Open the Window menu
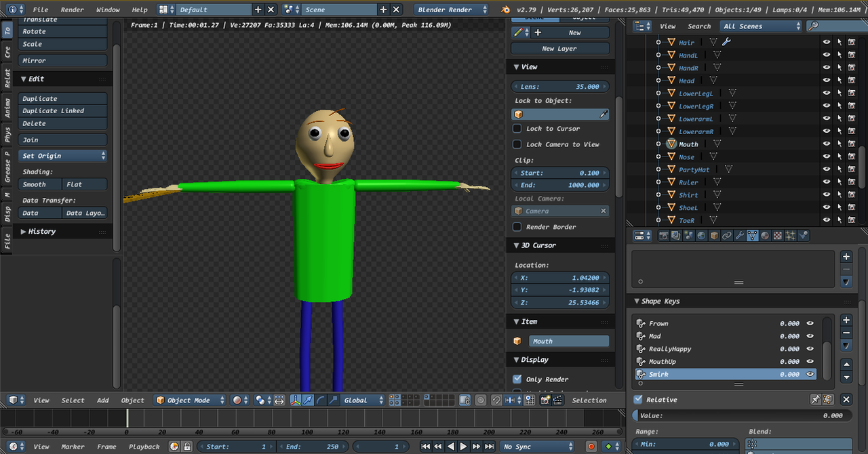 (108, 10)
